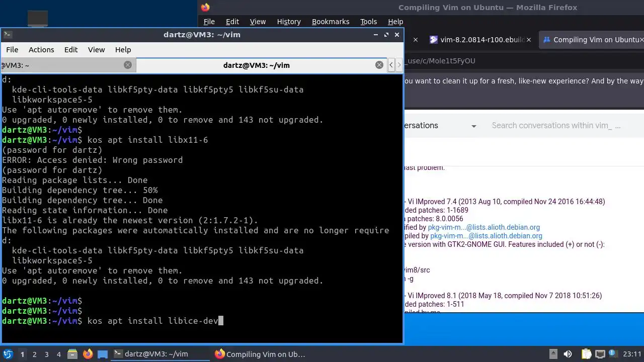
Task: Open the clipboard manager tray icon
Action: click(x=586, y=354)
